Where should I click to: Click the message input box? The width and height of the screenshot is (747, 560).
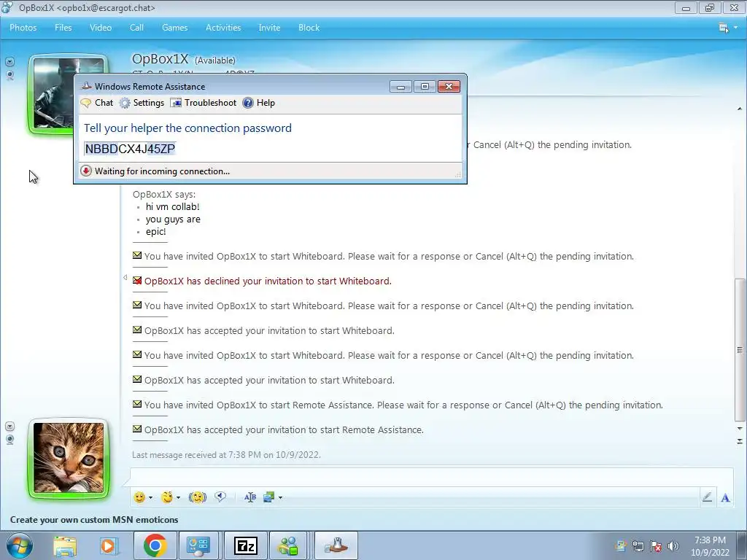point(431,477)
